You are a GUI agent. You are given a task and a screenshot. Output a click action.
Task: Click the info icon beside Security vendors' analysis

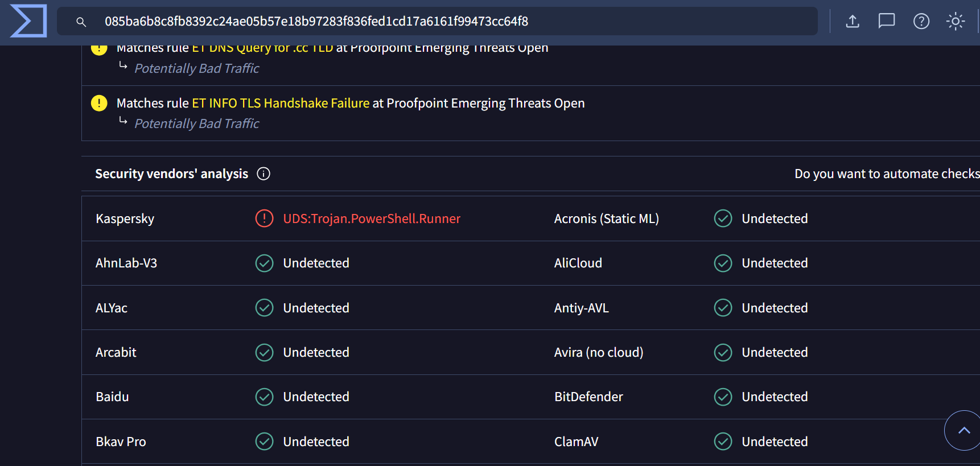tap(263, 174)
